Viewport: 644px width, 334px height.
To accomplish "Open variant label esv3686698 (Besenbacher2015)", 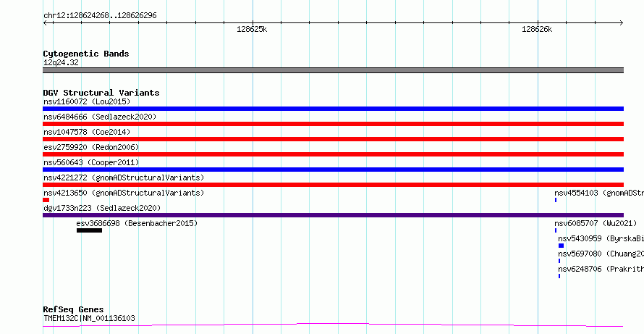I will tap(137, 223).
